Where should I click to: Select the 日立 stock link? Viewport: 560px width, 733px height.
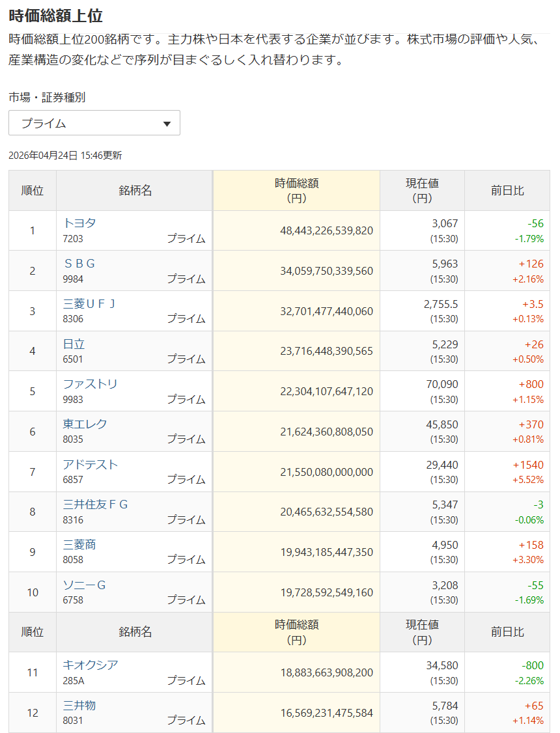click(x=74, y=344)
